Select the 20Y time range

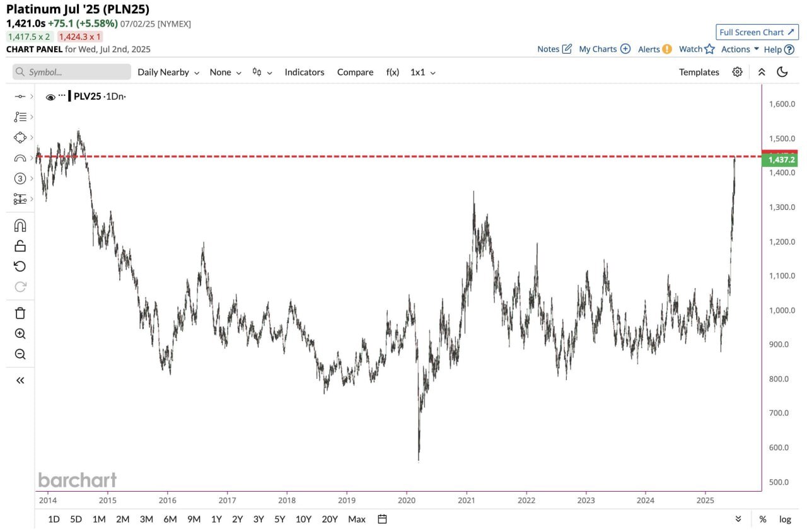[x=330, y=519]
